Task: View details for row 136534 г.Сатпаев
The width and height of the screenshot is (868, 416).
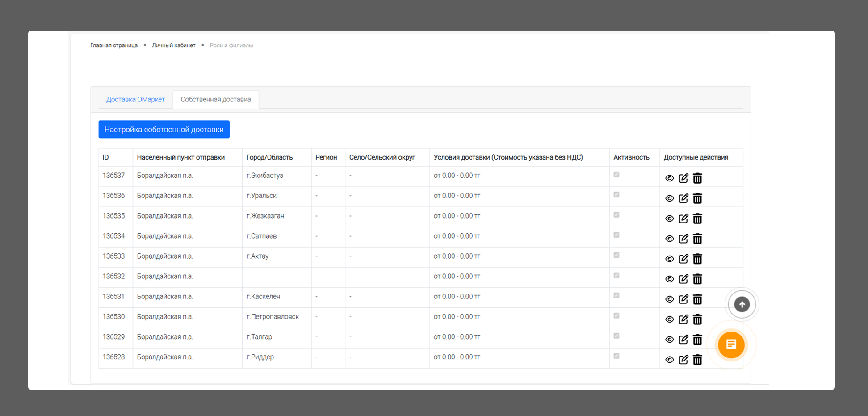Action: pos(669,239)
